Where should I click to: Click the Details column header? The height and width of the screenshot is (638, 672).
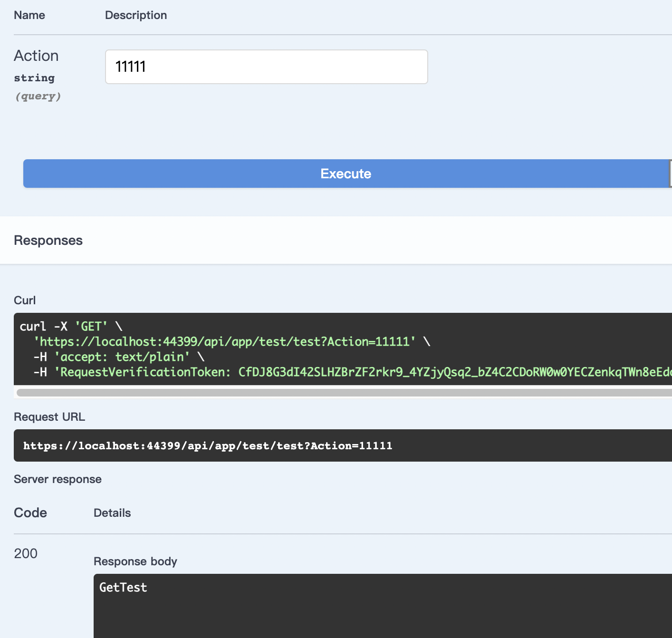tap(112, 513)
